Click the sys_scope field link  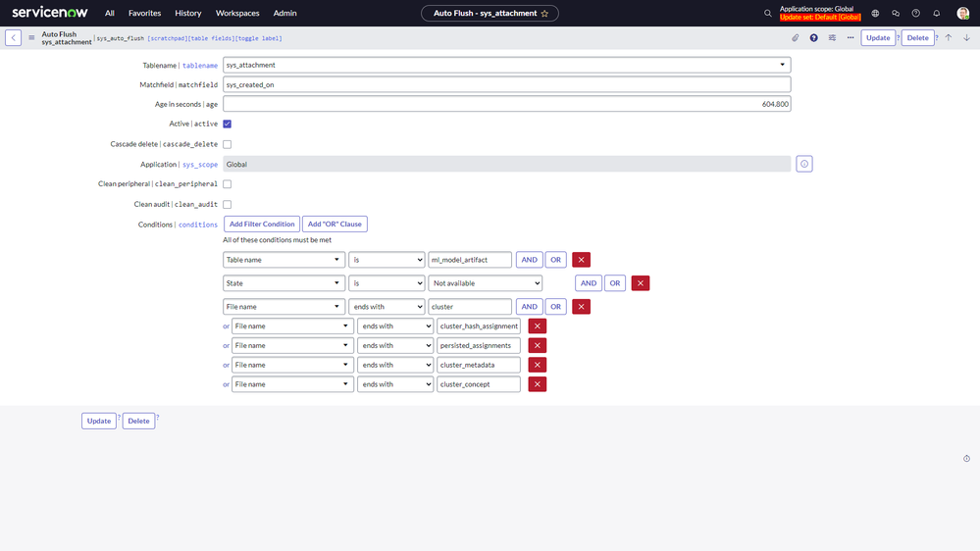pyautogui.click(x=200, y=165)
